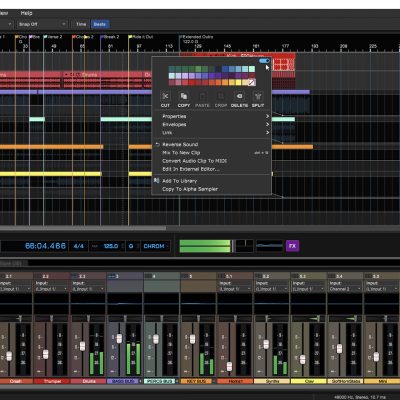Click the Clav channel name label
The width and height of the screenshot is (400, 400).
click(x=308, y=381)
